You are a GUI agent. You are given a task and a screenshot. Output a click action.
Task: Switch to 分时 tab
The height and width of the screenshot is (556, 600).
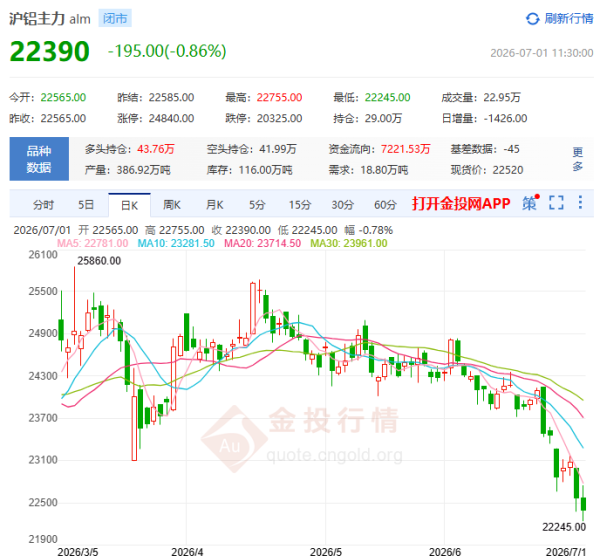(43, 205)
